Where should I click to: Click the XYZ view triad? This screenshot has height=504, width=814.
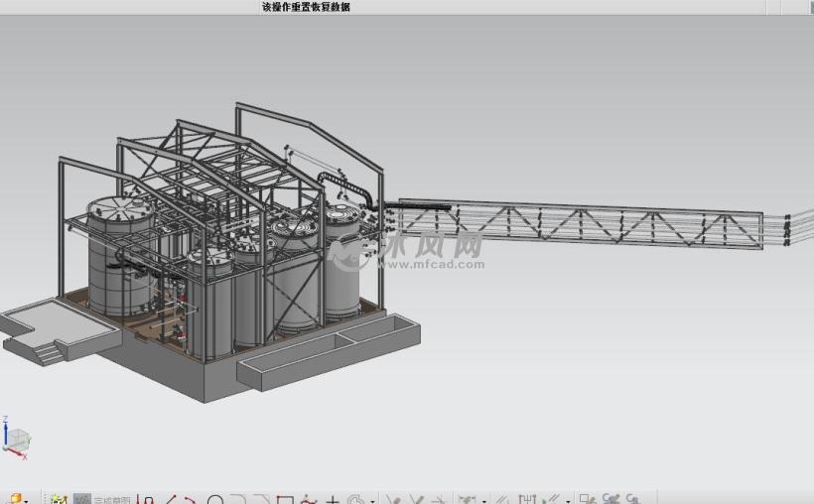point(16,439)
